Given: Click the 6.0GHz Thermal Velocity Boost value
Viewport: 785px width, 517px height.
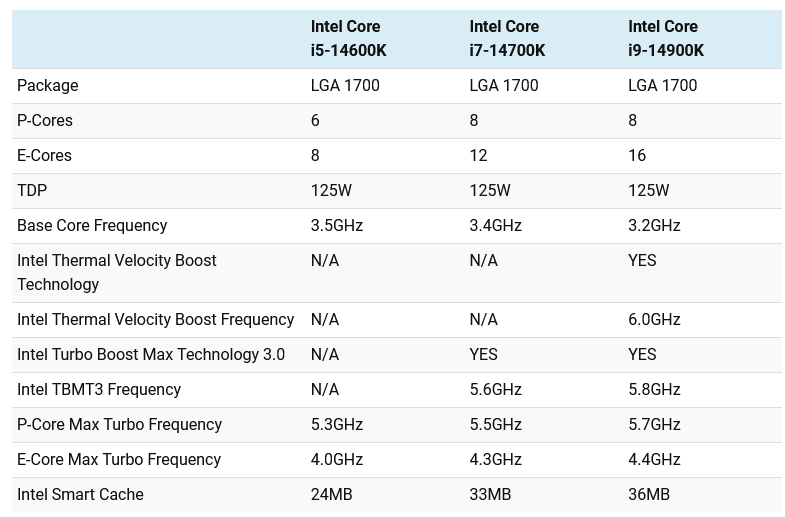Looking at the screenshot, I should 654,320.
